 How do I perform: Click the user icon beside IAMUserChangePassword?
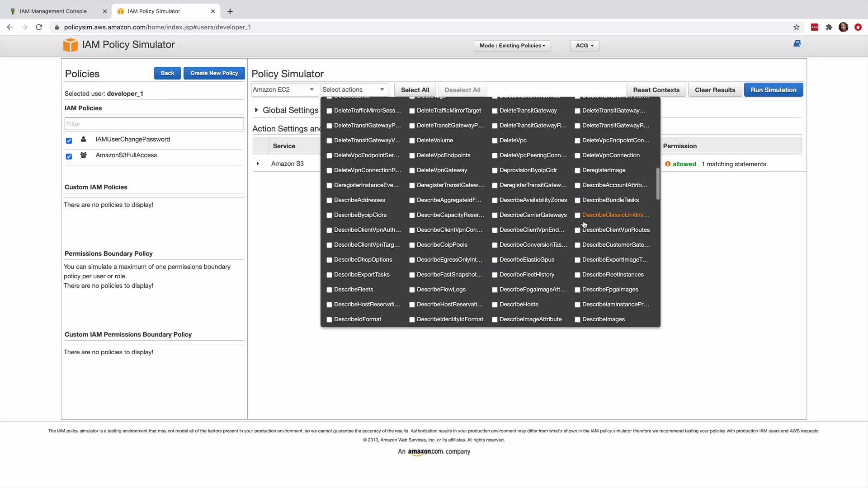tap(84, 140)
